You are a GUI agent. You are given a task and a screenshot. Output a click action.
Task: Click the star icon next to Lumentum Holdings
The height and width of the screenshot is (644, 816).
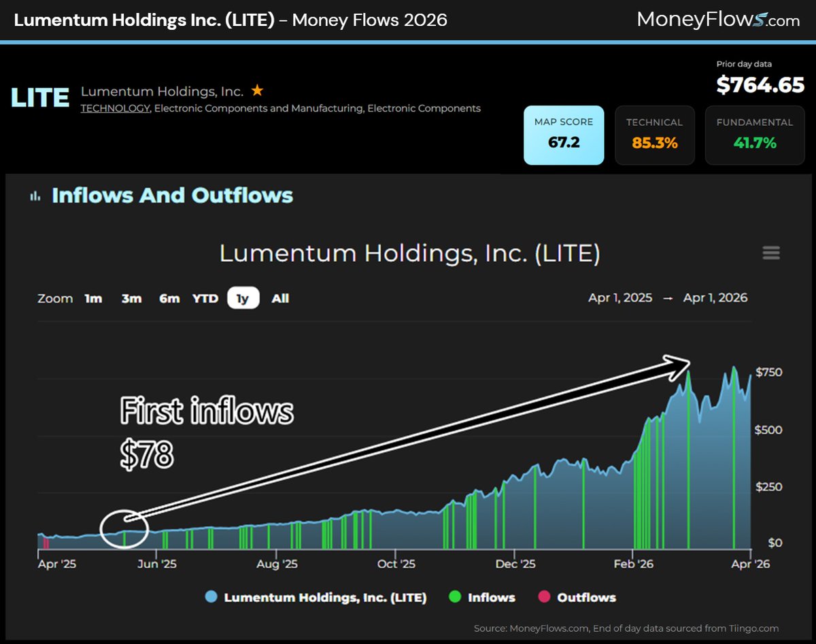(x=257, y=89)
